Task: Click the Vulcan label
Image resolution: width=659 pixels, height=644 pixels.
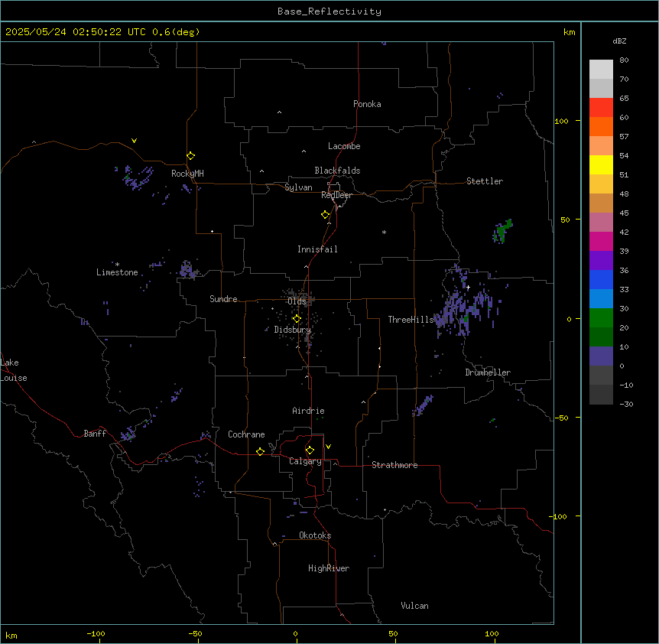Action: pos(414,606)
